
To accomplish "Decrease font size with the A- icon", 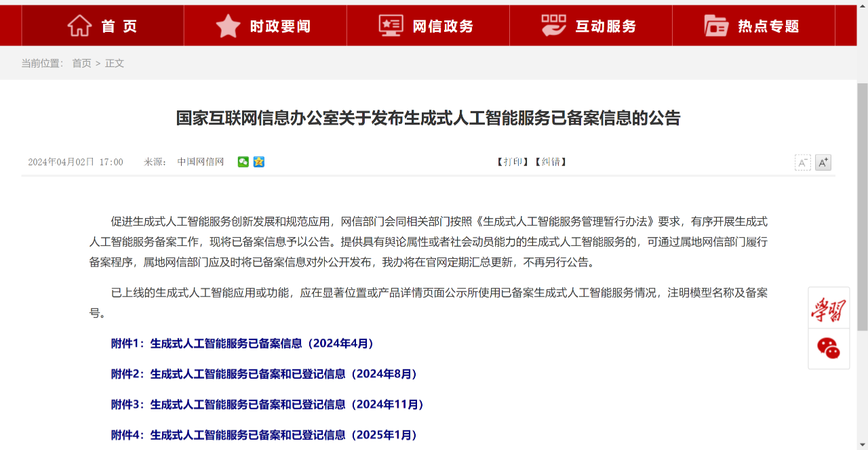I will (x=802, y=163).
